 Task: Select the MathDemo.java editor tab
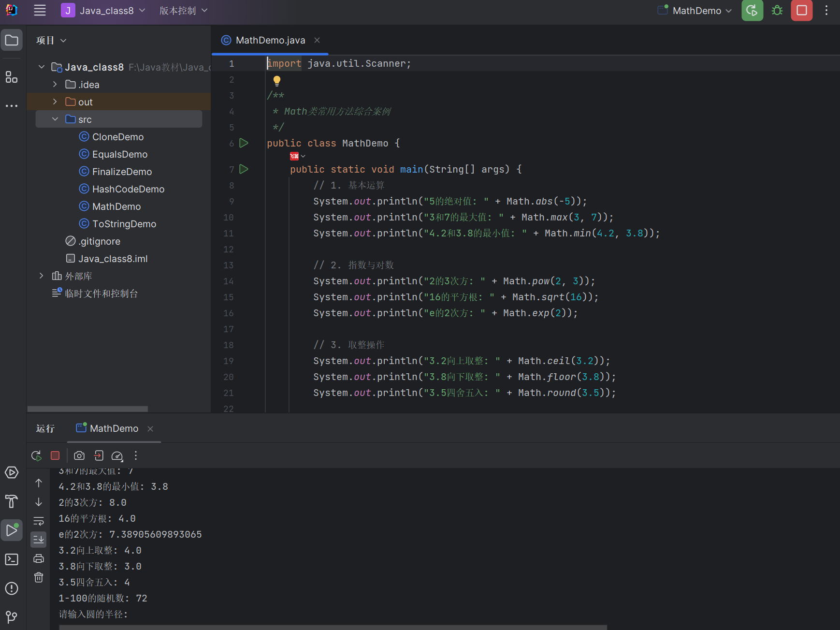tap(270, 41)
